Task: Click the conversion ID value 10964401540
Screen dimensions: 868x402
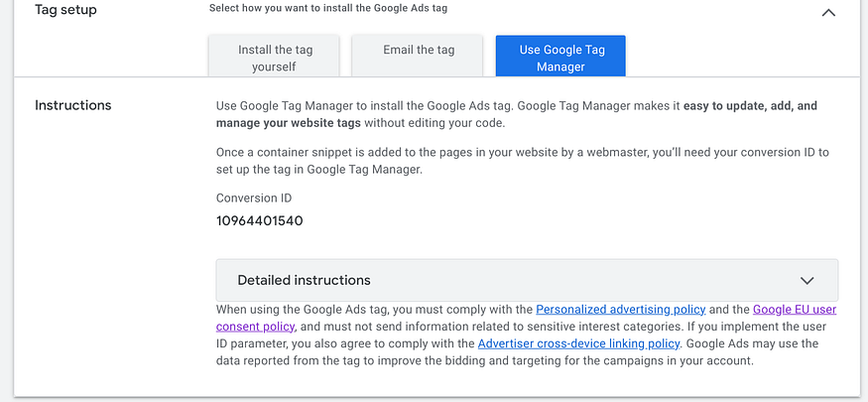Action: pyautogui.click(x=259, y=221)
